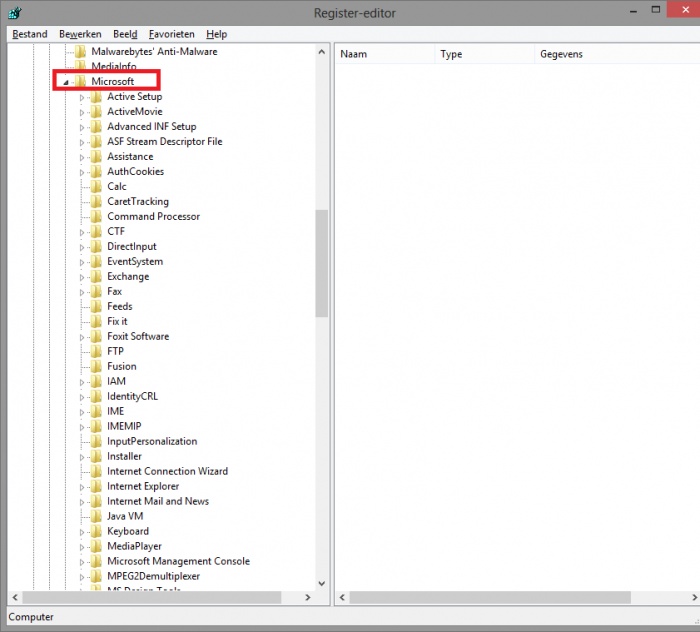This screenshot has height=632, width=700.
Task: Click the Feeds folder icon
Action: click(x=96, y=306)
